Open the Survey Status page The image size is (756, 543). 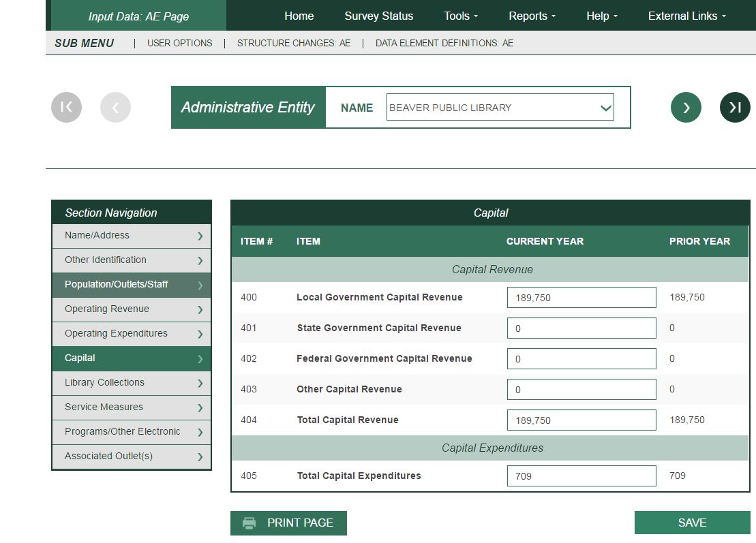click(x=378, y=16)
